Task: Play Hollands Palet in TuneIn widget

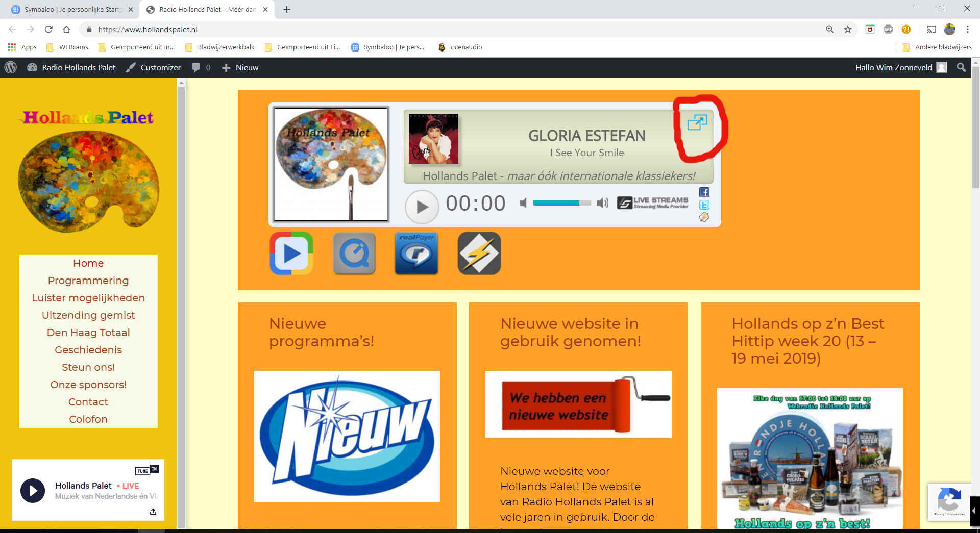Action: pyautogui.click(x=33, y=491)
